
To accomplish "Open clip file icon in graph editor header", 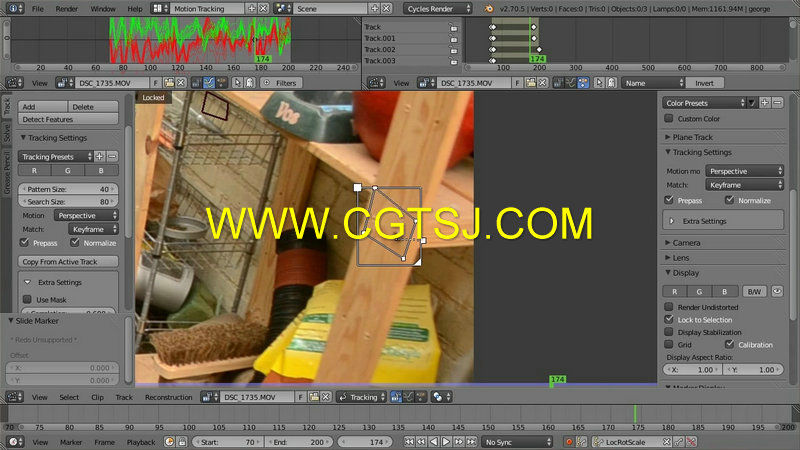I will tap(169, 83).
